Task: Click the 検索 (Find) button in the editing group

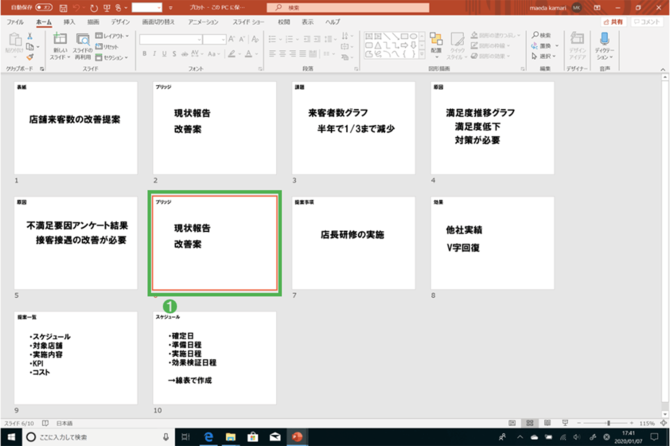Action: 541,35
